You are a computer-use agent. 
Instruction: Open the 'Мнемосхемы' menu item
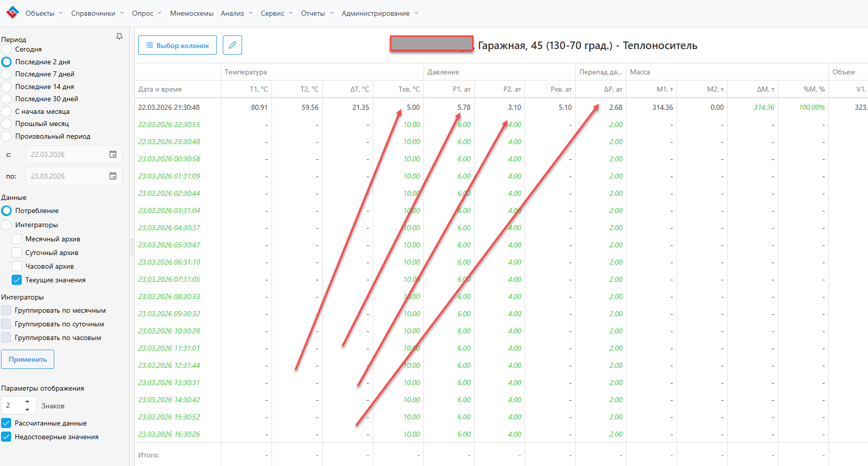191,13
